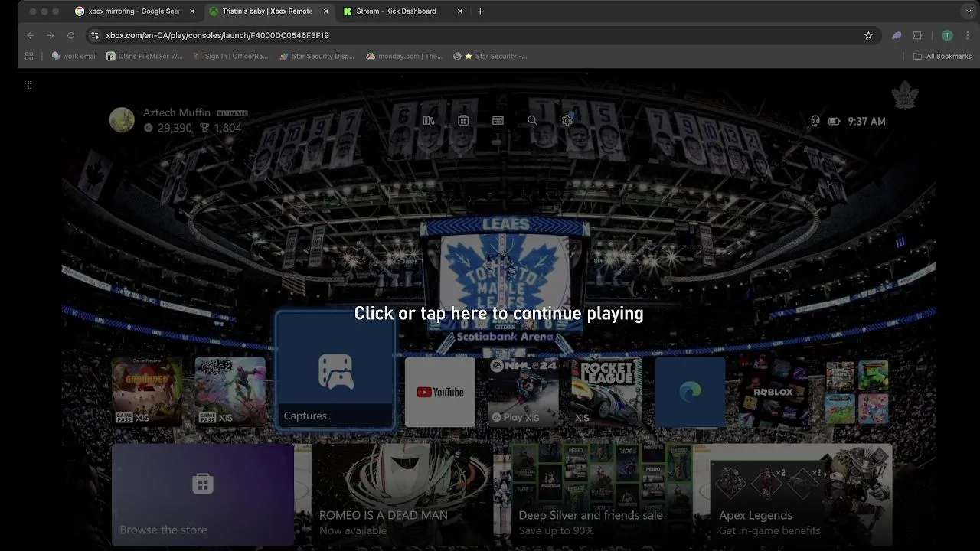
Task: Open the Microsoft Store icon in top bar
Action: pos(463,121)
